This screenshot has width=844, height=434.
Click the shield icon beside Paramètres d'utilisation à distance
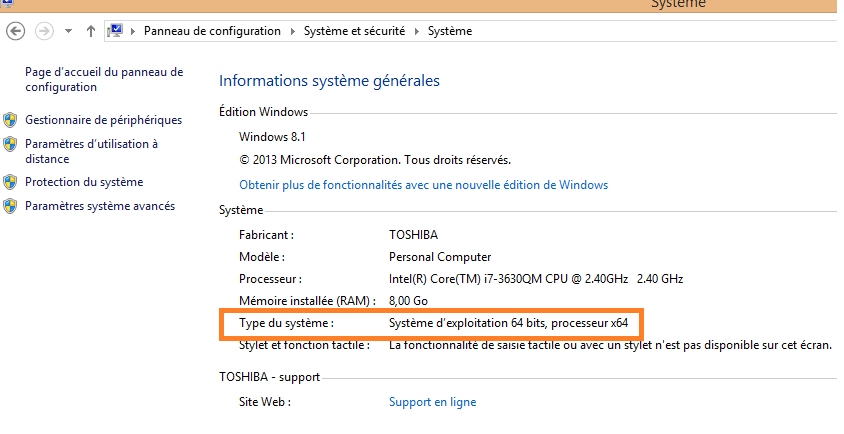(x=10, y=144)
